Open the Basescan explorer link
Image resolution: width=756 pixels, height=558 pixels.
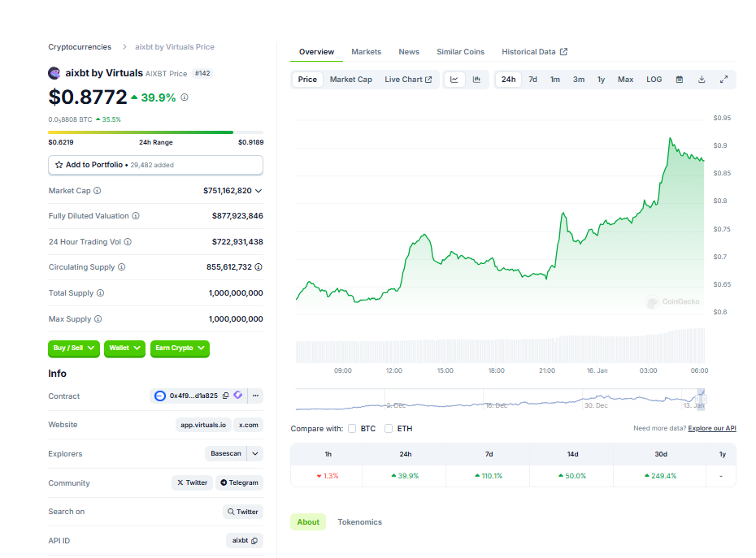coord(226,453)
